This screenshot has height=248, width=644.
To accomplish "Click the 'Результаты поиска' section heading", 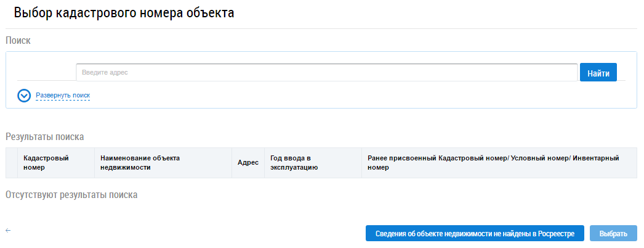I will (44, 137).
